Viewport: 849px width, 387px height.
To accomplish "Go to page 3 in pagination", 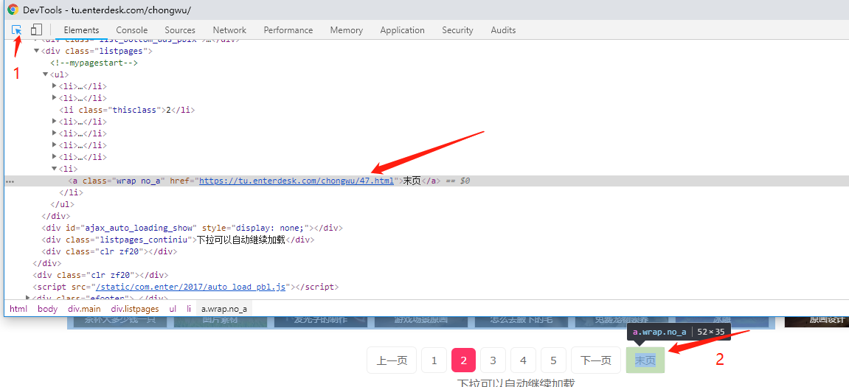I will click(x=493, y=360).
